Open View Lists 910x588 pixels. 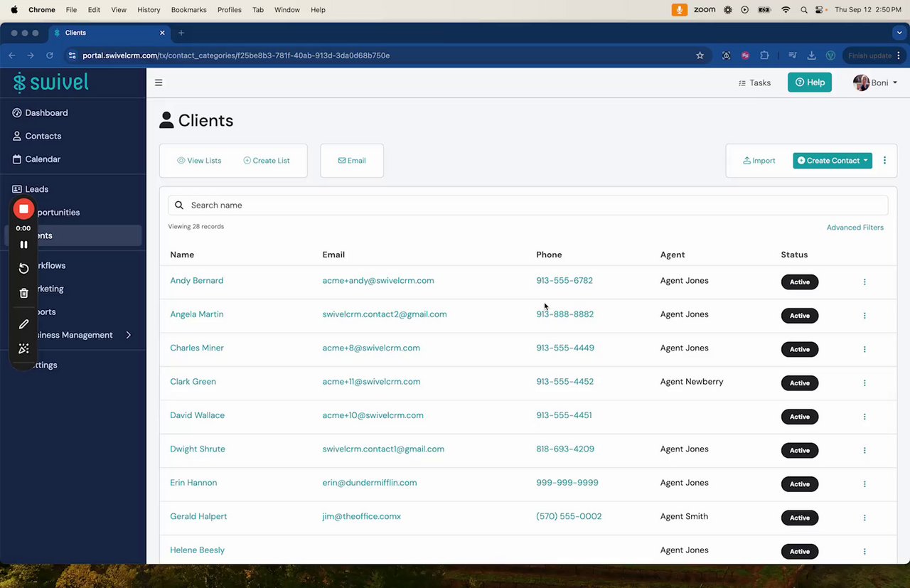[199, 161]
